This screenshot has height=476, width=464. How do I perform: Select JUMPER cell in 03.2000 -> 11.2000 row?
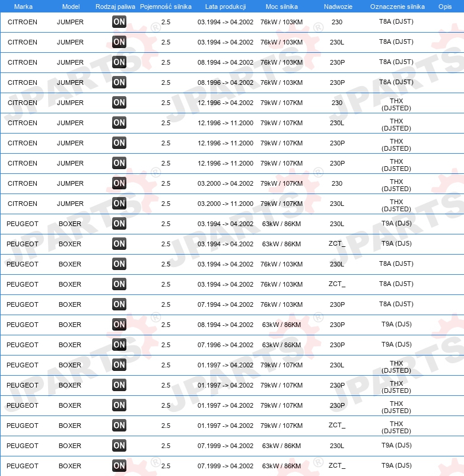tap(70, 204)
